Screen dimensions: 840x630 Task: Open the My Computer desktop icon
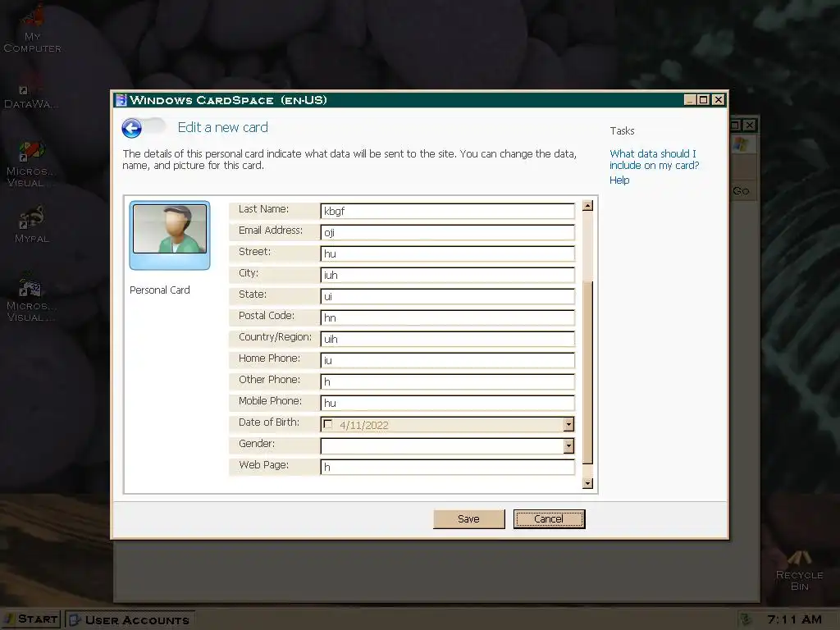point(32,29)
